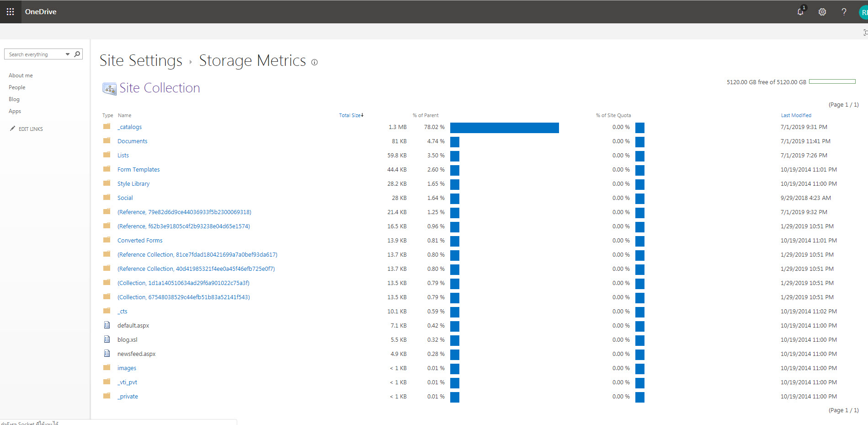This screenshot has height=425, width=868.
Task: Click the OneDrive title
Action: [41, 12]
